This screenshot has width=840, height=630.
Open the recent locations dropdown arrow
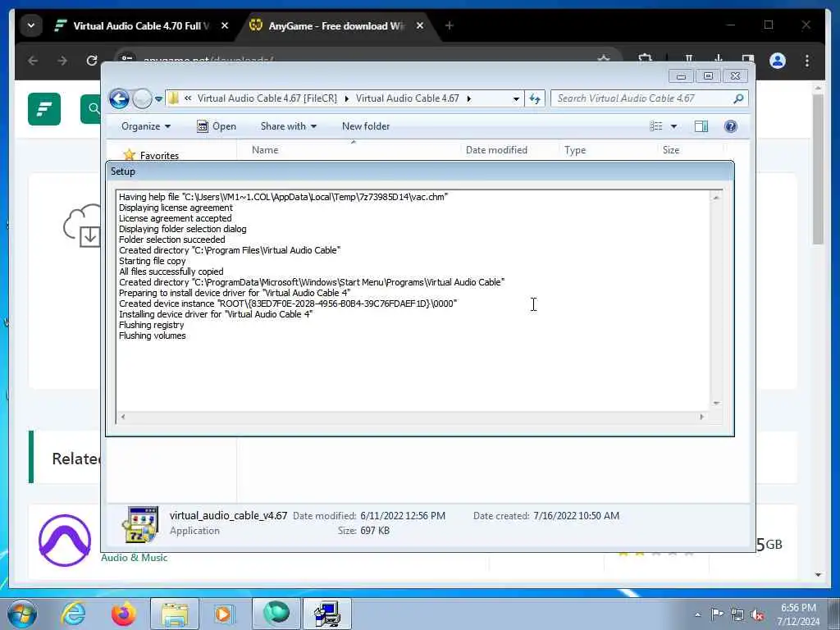pos(158,99)
